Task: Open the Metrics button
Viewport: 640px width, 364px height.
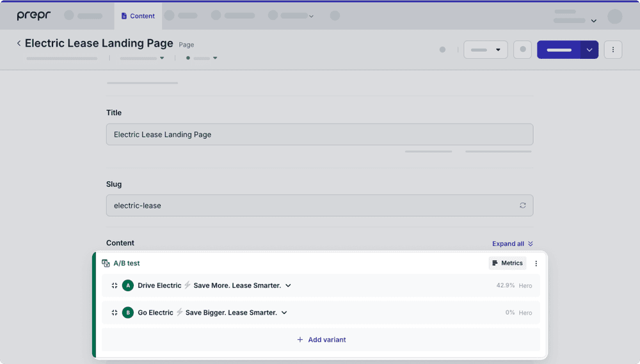Action: click(x=507, y=263)
